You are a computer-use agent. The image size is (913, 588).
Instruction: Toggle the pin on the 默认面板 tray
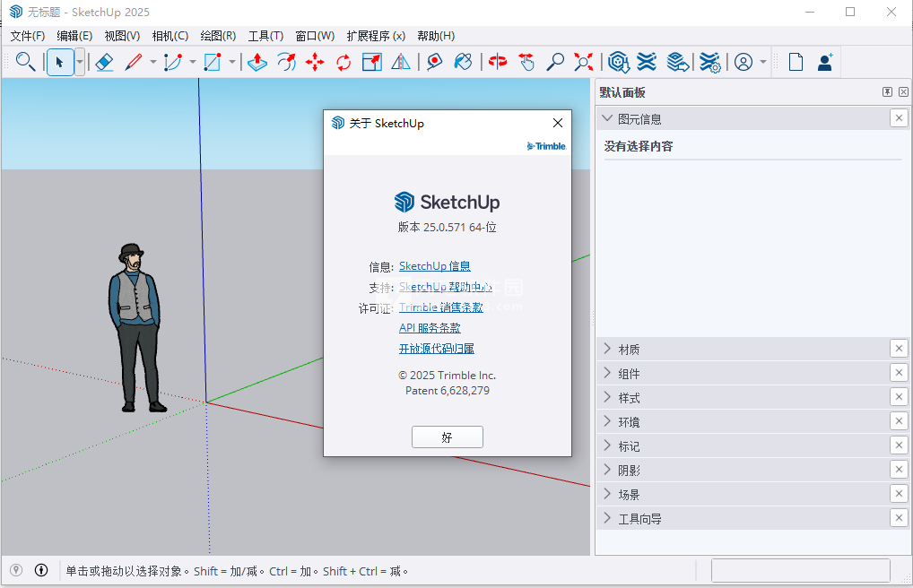pos(887,92)
